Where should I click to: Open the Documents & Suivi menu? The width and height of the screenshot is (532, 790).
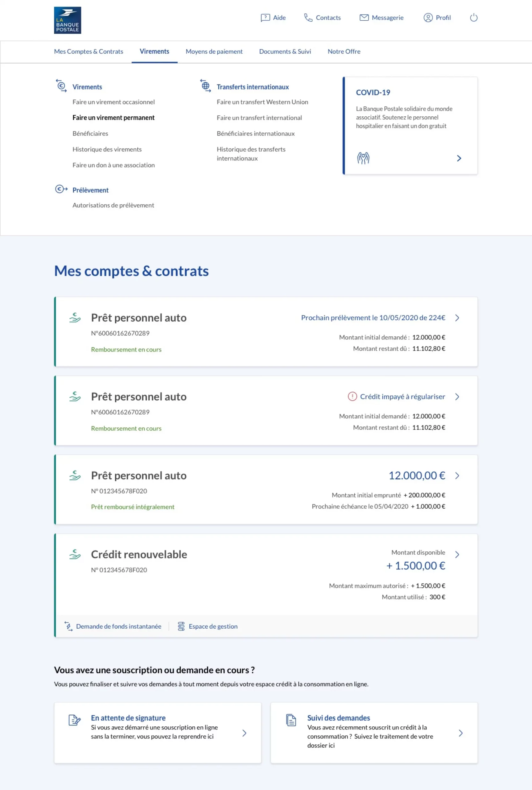285,52
